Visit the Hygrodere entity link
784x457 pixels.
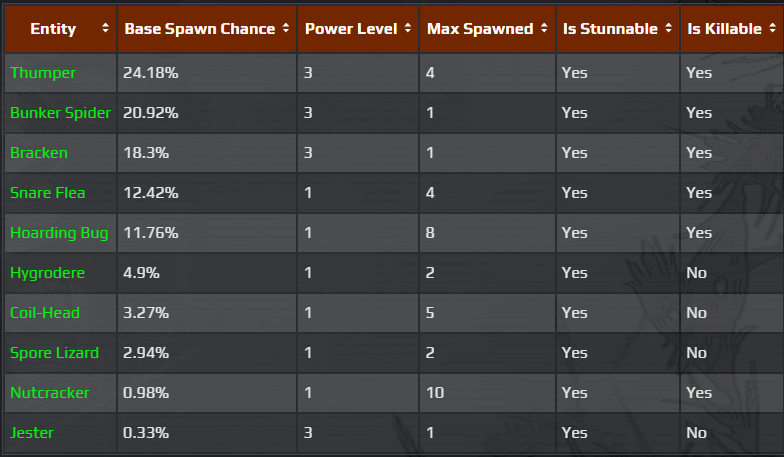(48, 273)
